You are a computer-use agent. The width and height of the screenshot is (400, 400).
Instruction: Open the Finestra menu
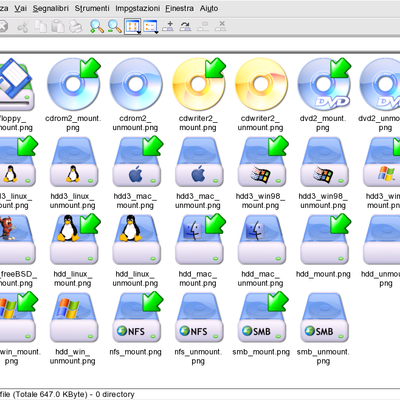click(180, 8)
